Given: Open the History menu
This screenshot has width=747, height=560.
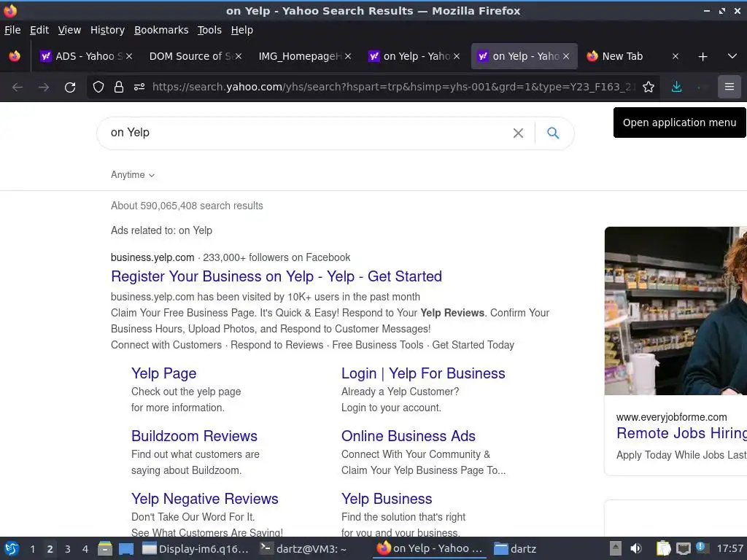Looking at the screenshot, I should pos(107,30).
